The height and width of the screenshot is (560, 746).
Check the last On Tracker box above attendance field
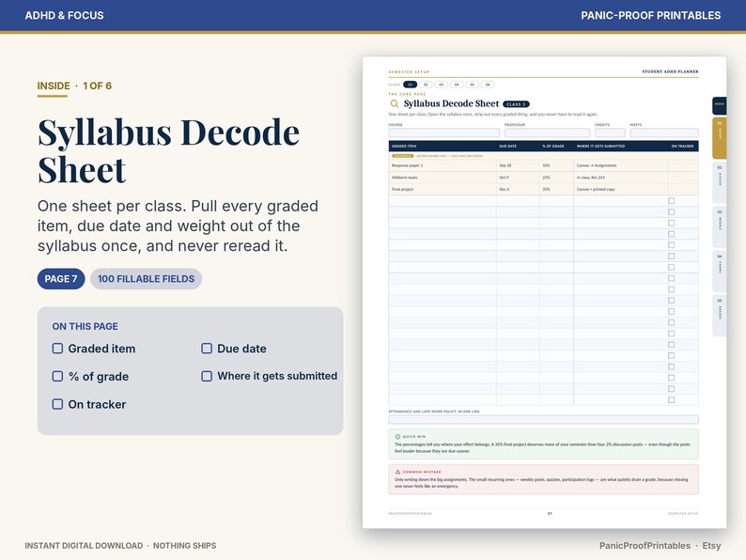[x=671, y=400]
